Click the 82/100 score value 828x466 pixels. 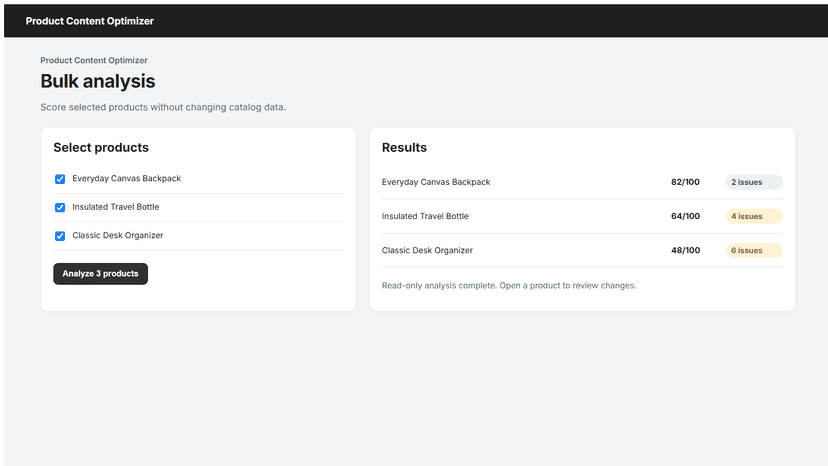click(x=685, y=182)
